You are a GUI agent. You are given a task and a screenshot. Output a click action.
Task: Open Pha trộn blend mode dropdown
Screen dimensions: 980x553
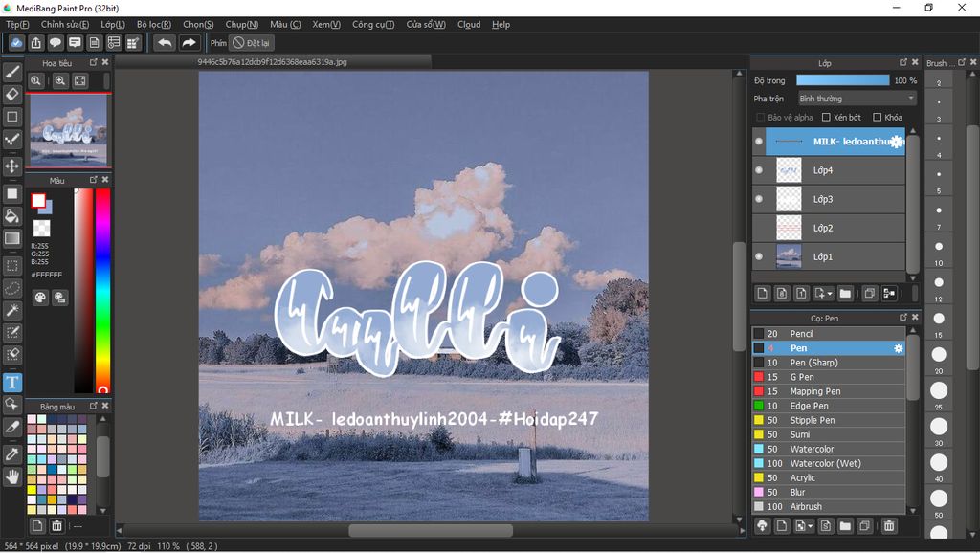[x=857, y=99]
